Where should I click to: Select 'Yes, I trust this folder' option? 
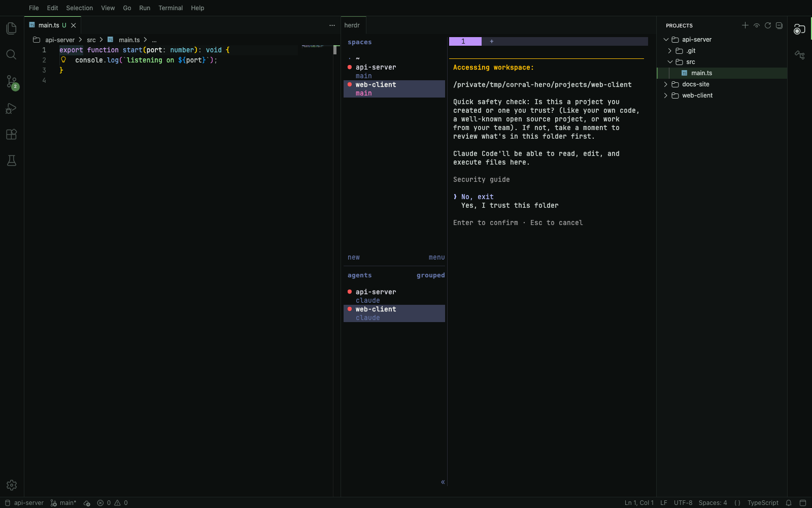coord(510,206)
